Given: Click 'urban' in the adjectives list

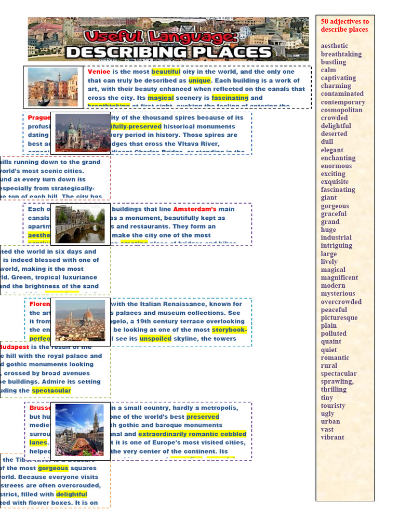Looking at the screenshot, I should click(330, 421).
